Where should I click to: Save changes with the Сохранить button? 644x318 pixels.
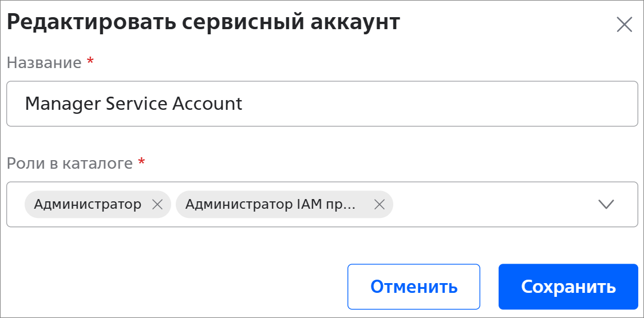click(568, 287)
